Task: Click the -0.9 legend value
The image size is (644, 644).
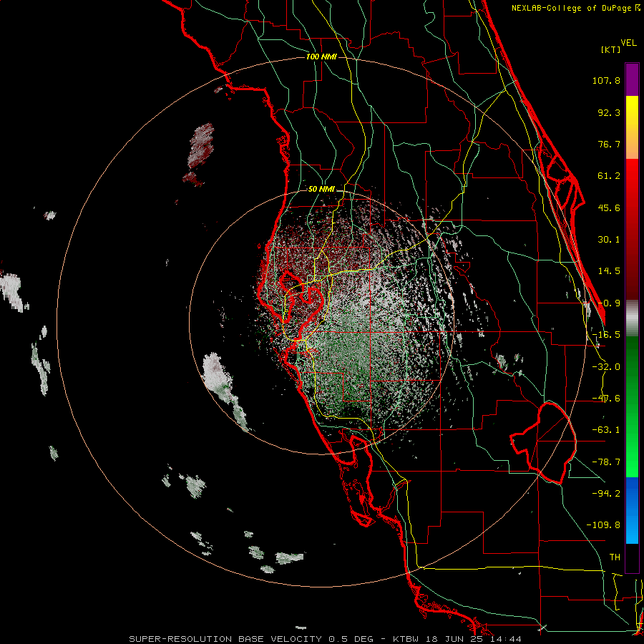Action: [609, 303]
